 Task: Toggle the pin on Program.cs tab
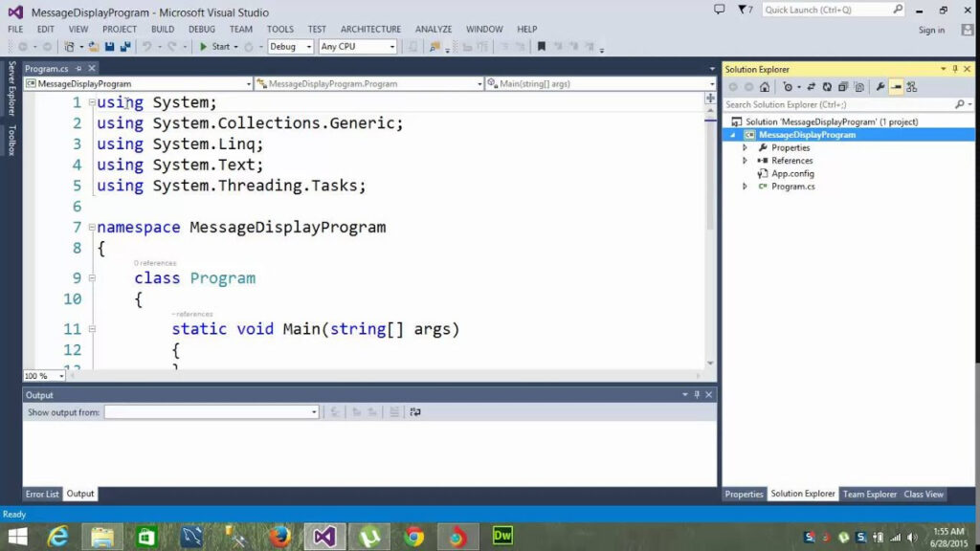tap(78, 69)
